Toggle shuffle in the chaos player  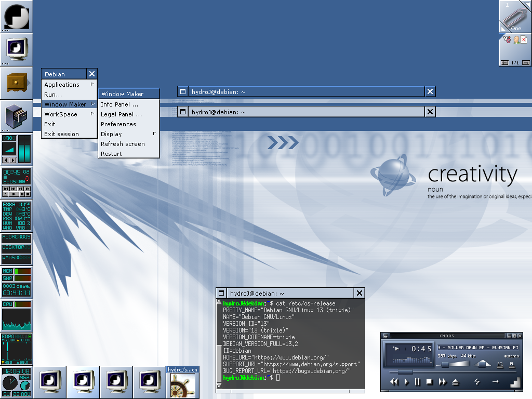click(x=477, y=382)
